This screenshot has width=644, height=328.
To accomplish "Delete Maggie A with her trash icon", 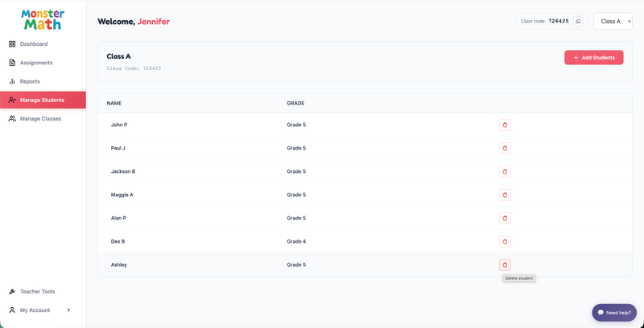I will click(x=505, y=195).
